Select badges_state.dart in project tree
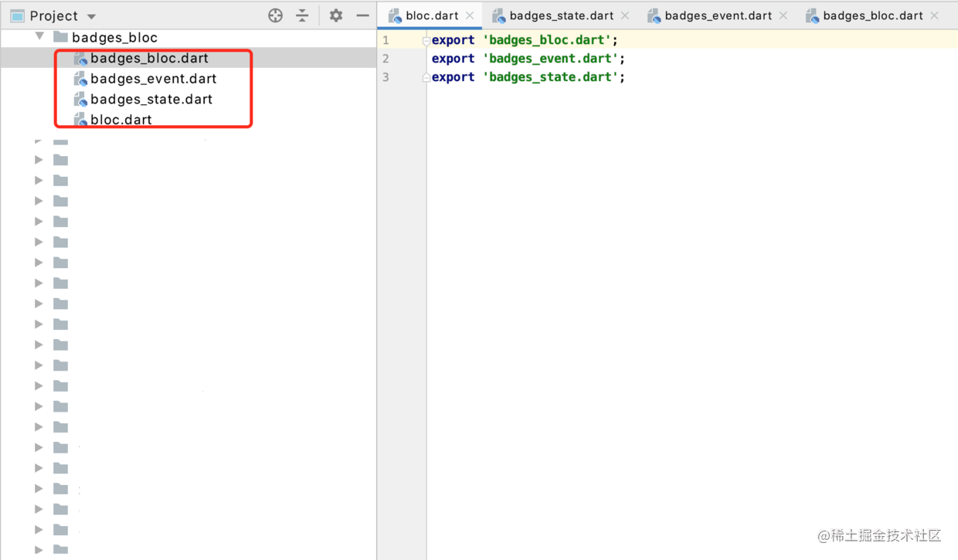This screenshot has width=958, height=560. pyautogui.click(x=151, y=99)
